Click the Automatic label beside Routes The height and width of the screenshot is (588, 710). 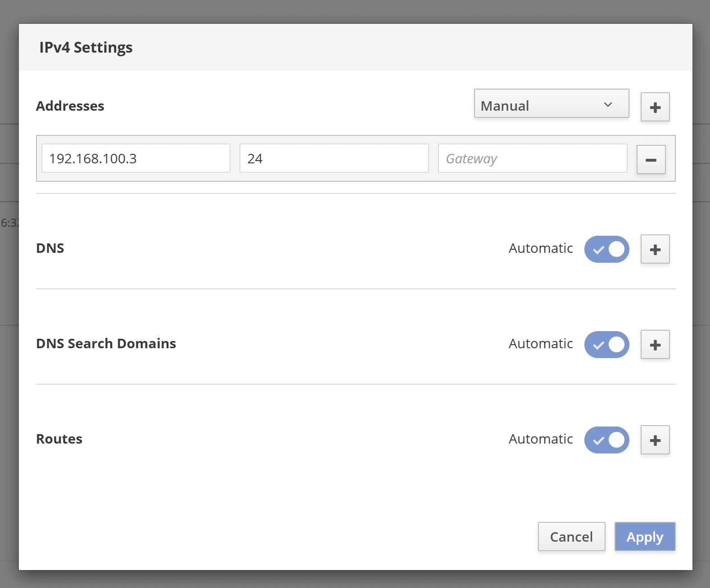541,439
